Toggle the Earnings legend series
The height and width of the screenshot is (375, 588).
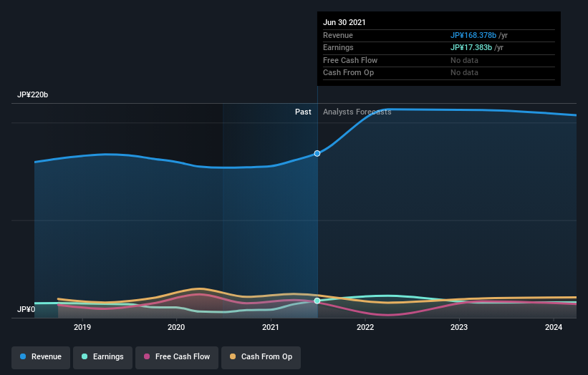point(102,357)
